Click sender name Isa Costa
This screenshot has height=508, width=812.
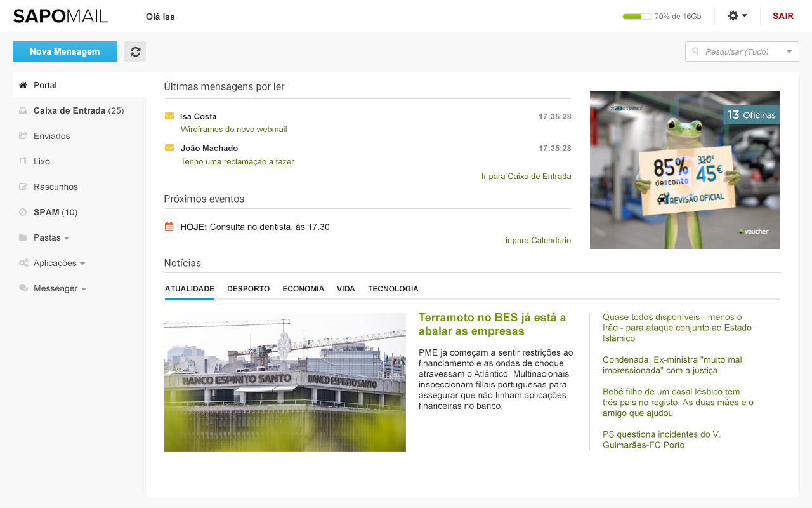pyautogui.click(x=199, y=116)
